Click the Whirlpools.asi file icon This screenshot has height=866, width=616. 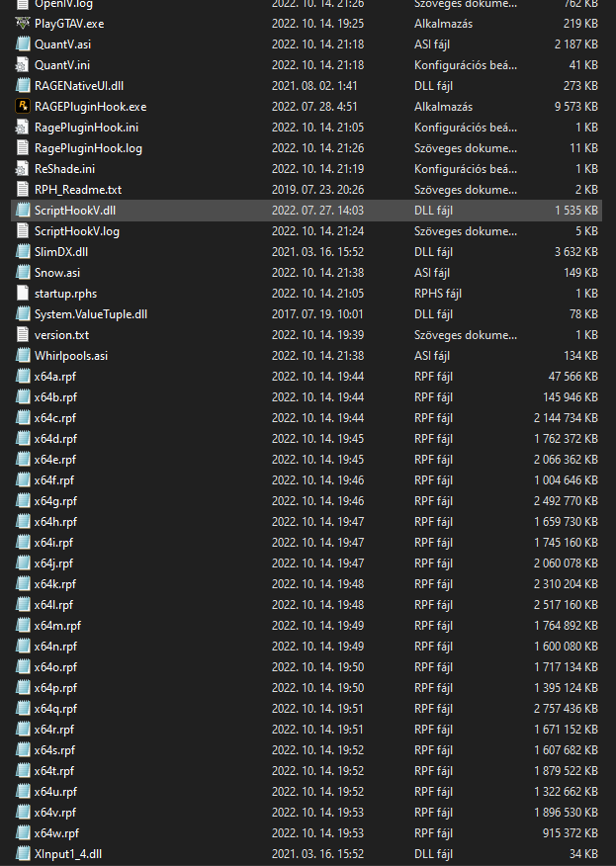coord(23,356)
